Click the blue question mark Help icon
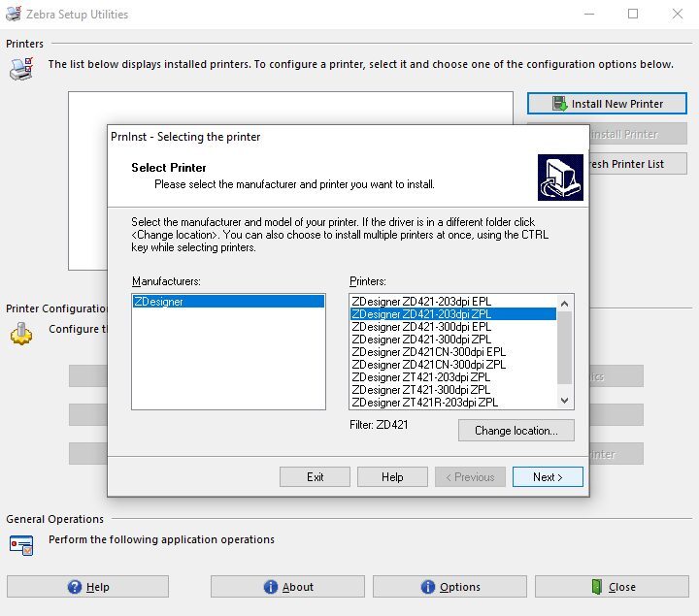Viewport: 699px width, 616px height. tap(75, 587)
